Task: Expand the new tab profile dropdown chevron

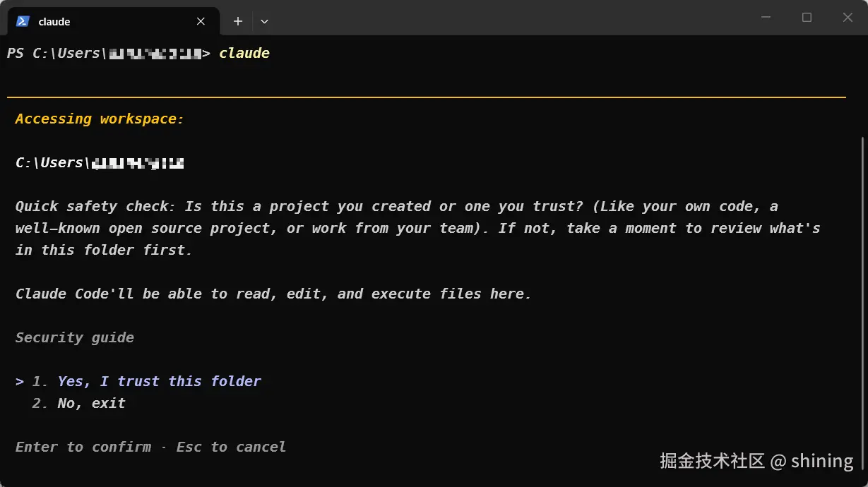Action: (x=264, y=21)
